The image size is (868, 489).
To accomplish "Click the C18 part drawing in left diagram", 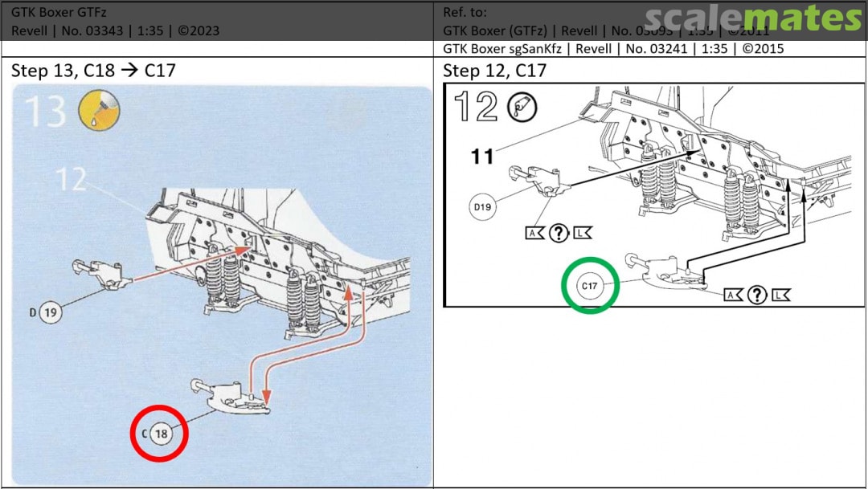I will coord(231,396).
